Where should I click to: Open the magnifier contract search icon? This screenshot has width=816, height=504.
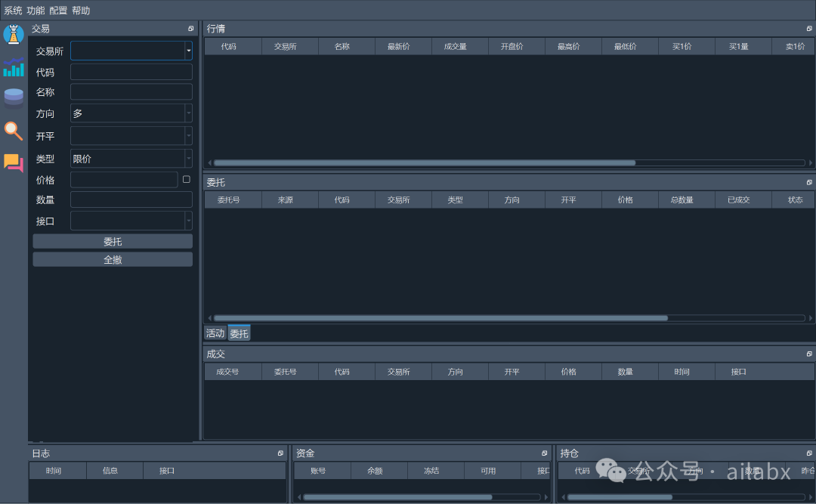pos(14,131)
